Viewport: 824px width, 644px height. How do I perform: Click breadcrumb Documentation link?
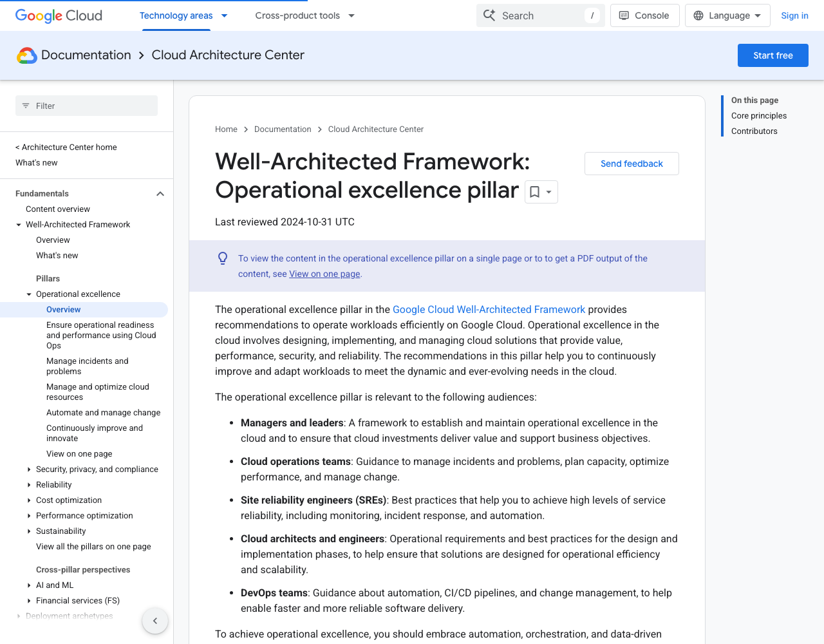pyautogui.click(x=283, y=129)
